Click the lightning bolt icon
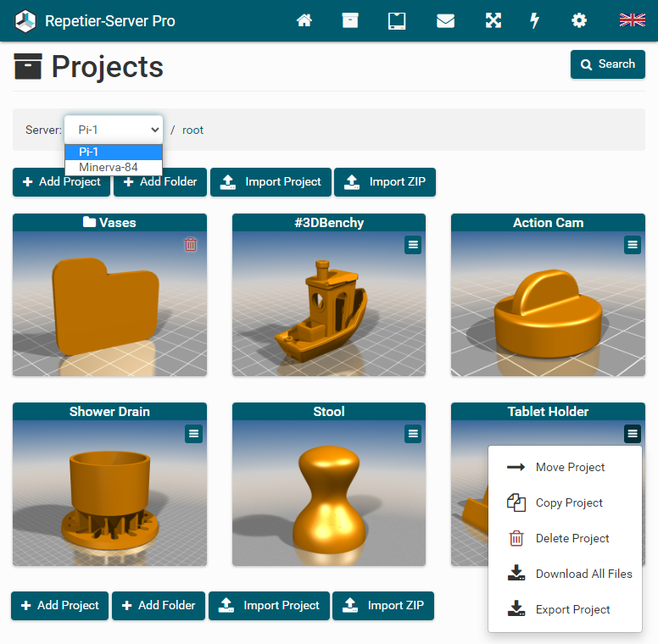The width and height of the screenshot is (658, 644). click(x=534, y=20)
